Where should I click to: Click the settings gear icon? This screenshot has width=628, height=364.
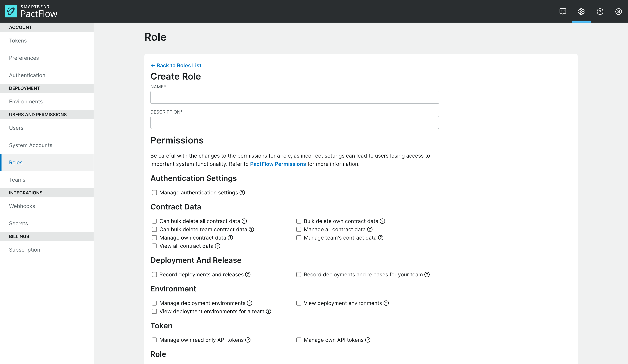(x=581, y=11)
